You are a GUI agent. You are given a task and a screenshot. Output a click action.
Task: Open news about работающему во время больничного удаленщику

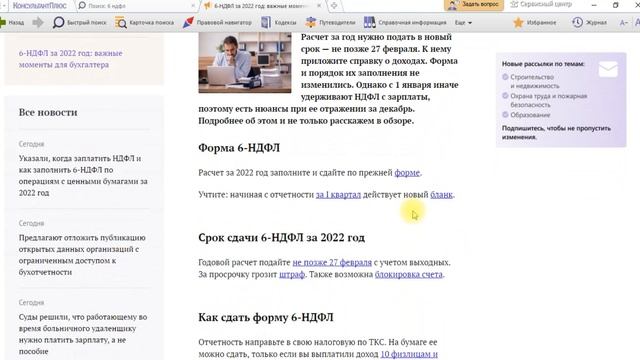(x=83, y=334)
